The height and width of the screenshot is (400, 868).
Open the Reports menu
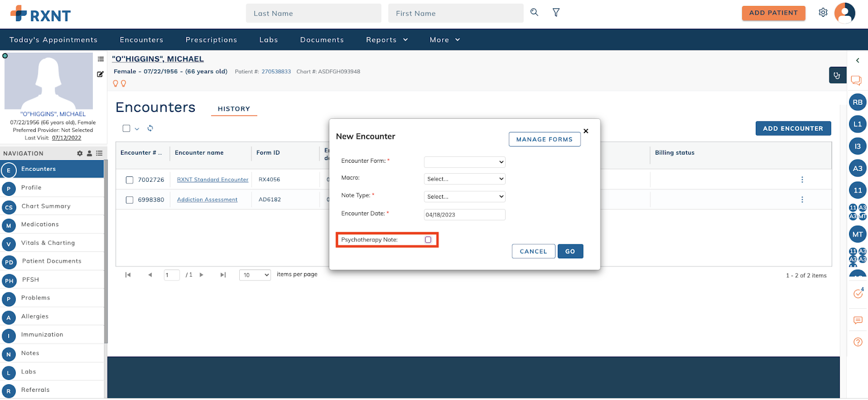(386, 40)
